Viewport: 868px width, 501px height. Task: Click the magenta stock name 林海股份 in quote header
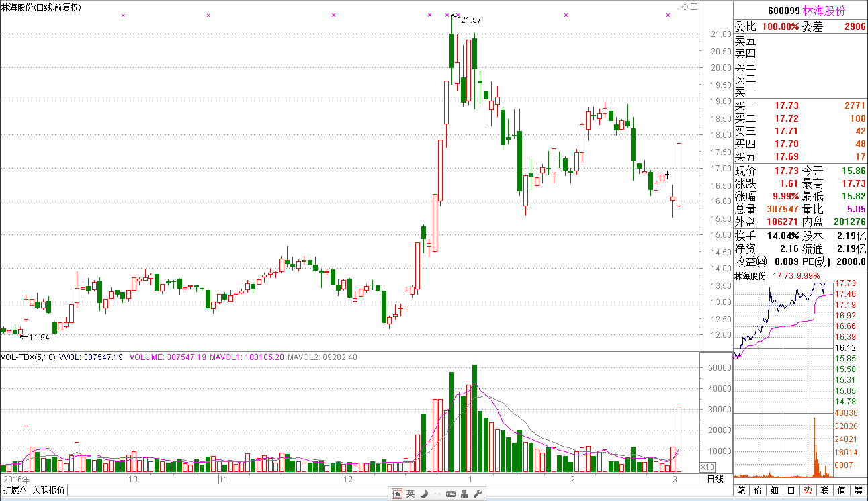pyautogui.click(x=824, y=11)
